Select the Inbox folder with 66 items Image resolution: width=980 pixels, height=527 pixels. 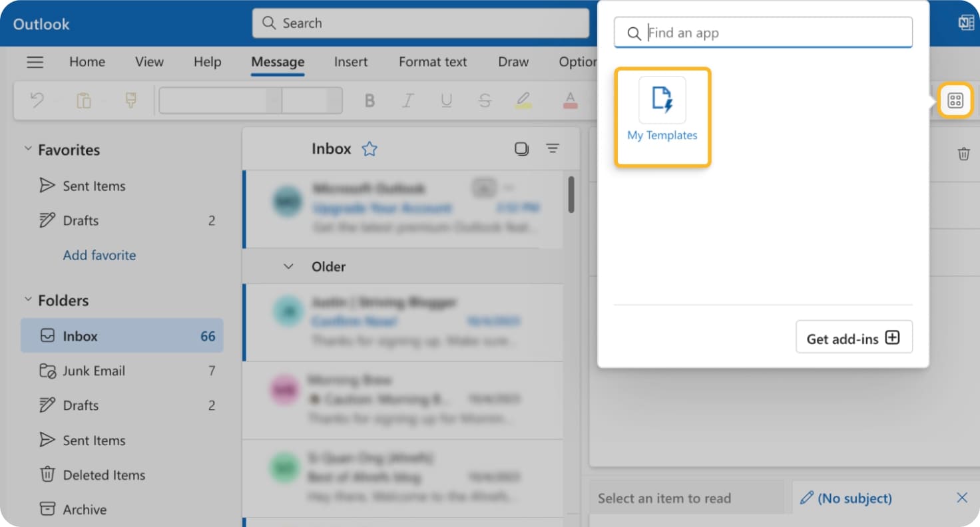[x=122, y=336]
